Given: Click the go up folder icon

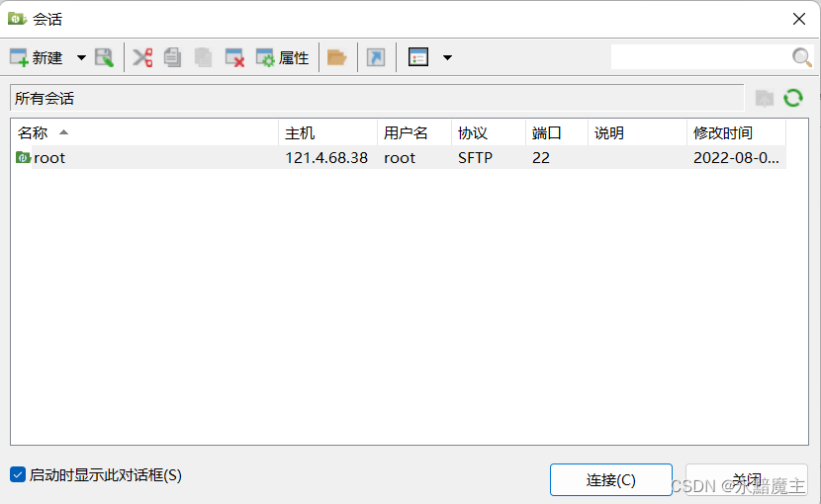Looking at the screenshot, I should [x=765, y=98].
